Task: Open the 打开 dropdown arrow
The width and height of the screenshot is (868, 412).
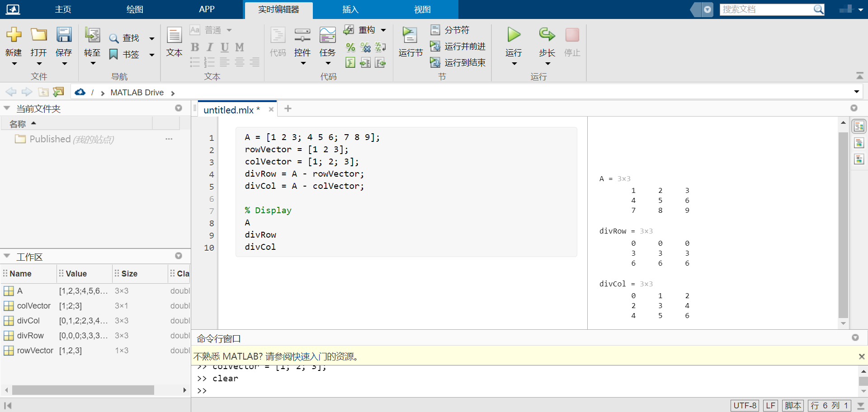Action: click(39, 64)
